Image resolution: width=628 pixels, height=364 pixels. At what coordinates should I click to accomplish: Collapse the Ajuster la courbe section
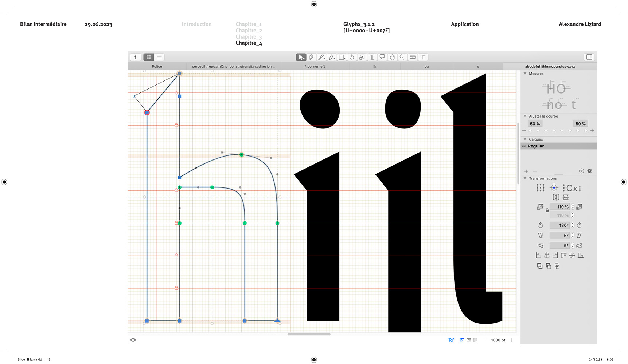tap(525, 116)
